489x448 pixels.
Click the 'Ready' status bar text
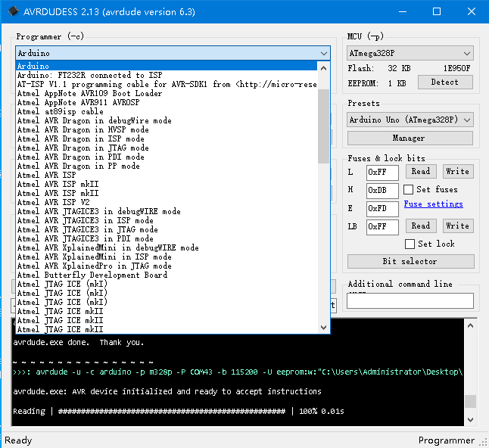(18, 440)
